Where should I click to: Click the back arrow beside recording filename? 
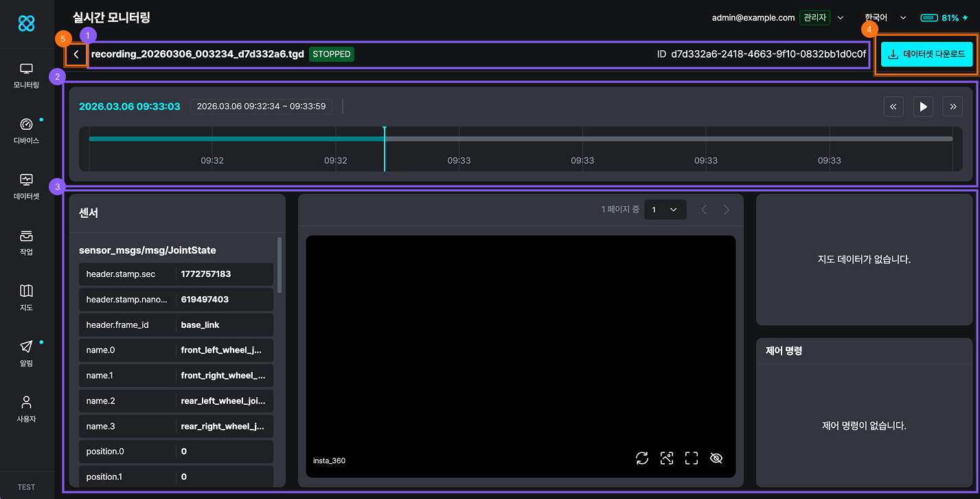(76, 54)
